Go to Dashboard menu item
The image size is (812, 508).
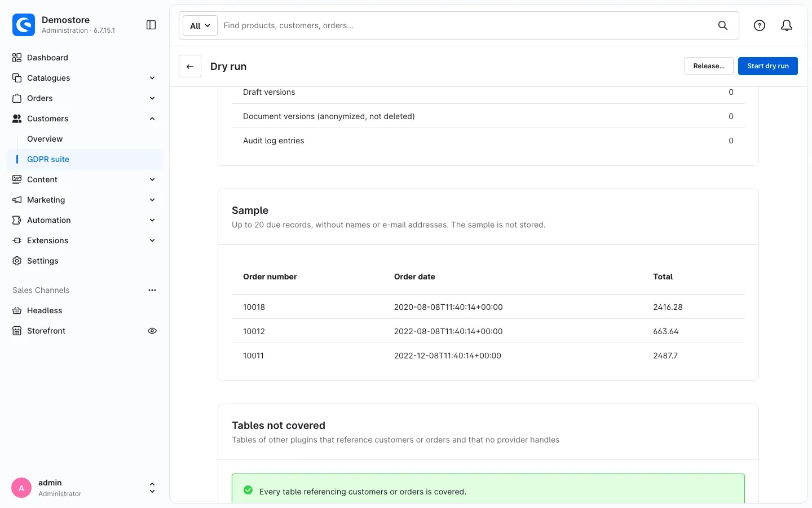click(47, 58)
